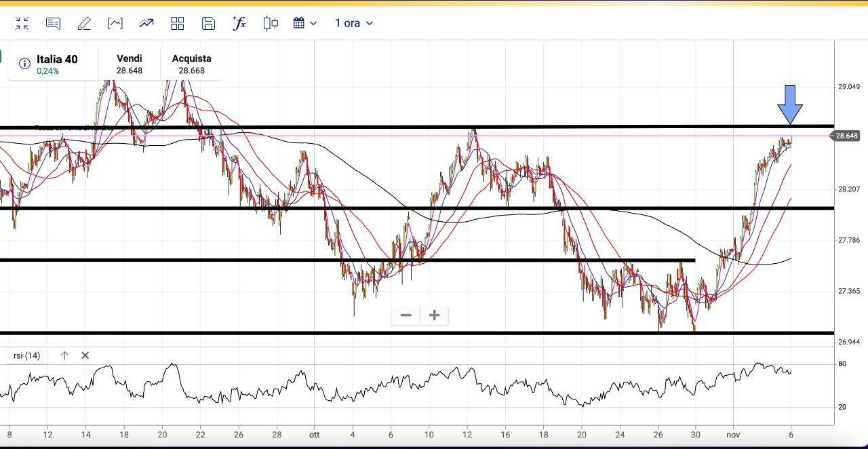The image size is (868, 449).
Task: Click the Italia 40 info icon
Action: pyautogui.click(x=24, y=64)
